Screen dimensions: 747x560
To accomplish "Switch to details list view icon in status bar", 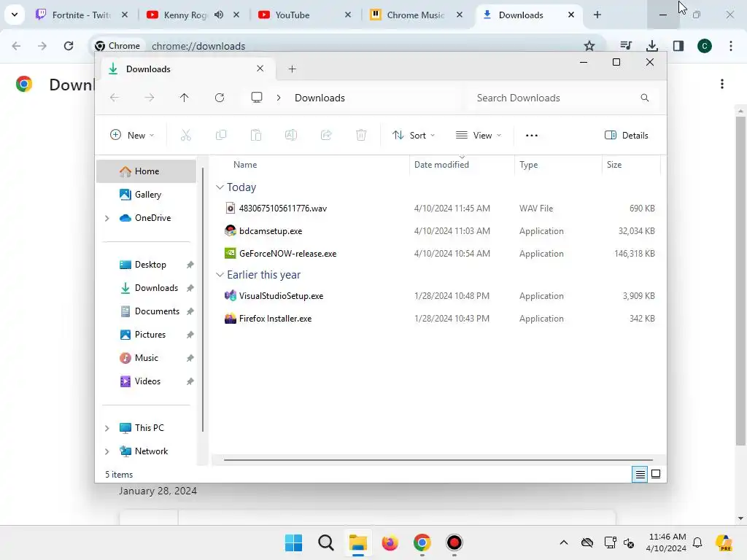I will (x=640, y=474).
